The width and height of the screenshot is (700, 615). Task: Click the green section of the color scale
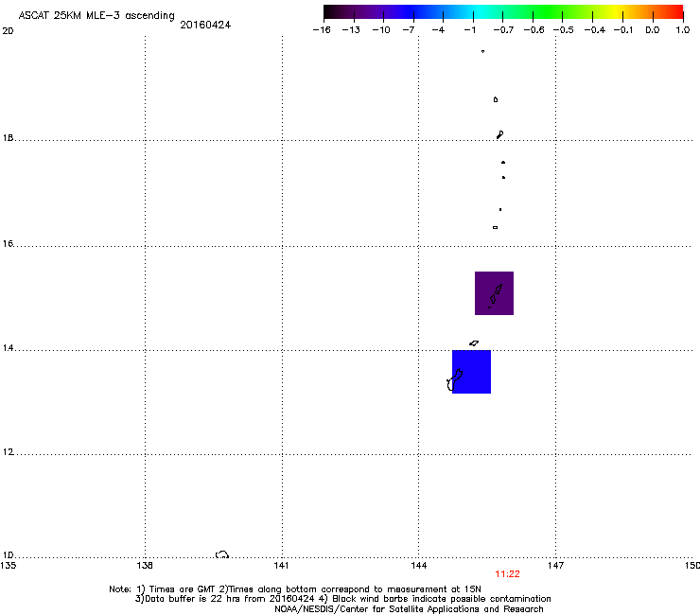point(549,12)
